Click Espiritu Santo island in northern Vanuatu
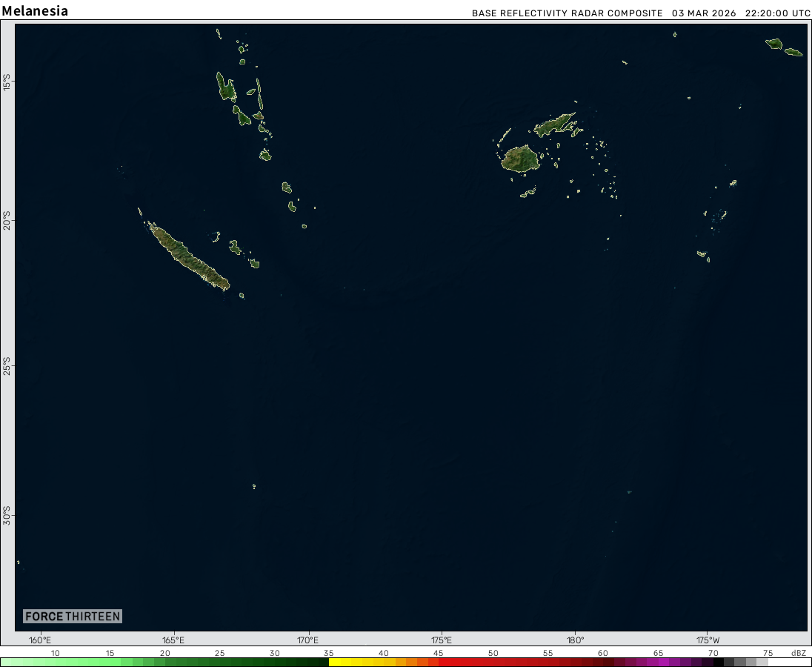Image resolution: width=812 pixels, height=667 pixels. tap(225, 88)
